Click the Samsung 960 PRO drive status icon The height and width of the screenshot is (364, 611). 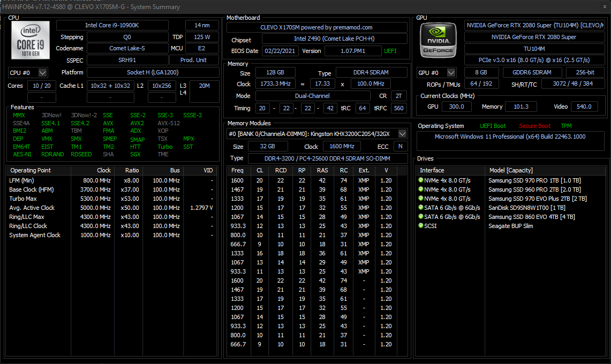tap(421, 189)
